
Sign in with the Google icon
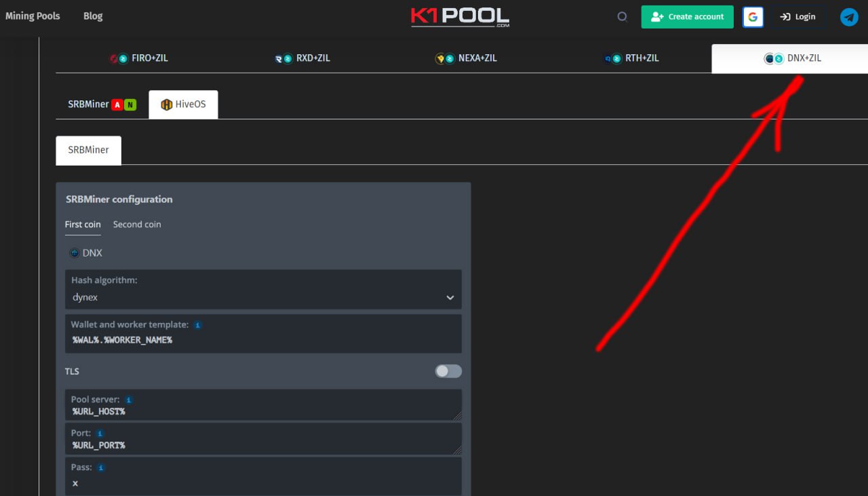point(753,17)
